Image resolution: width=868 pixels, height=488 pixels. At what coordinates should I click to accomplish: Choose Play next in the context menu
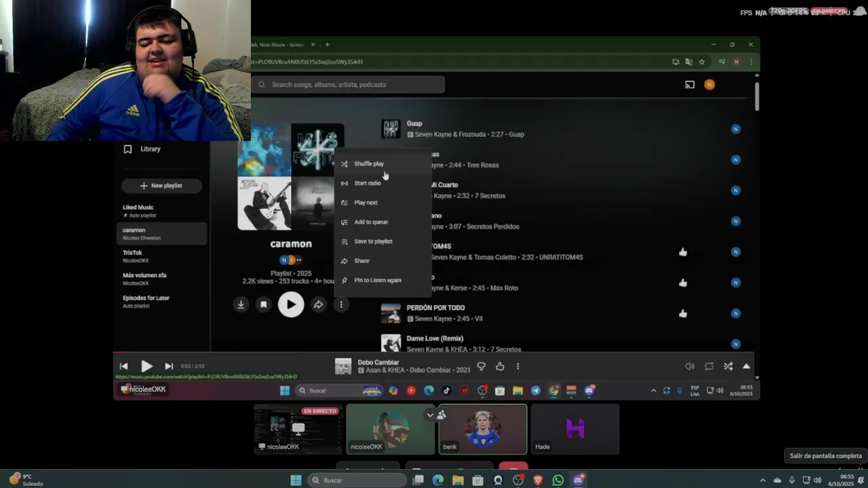coord(382,203)
